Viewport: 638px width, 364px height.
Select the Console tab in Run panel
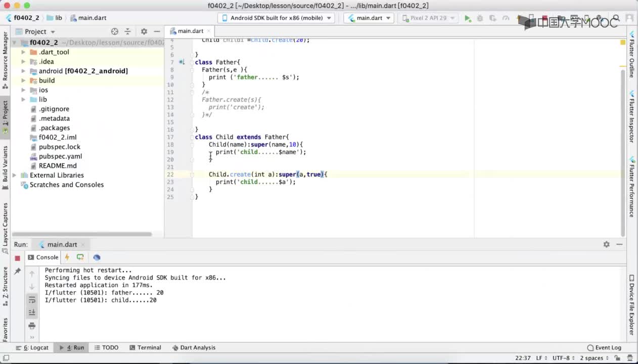(43, 257)
